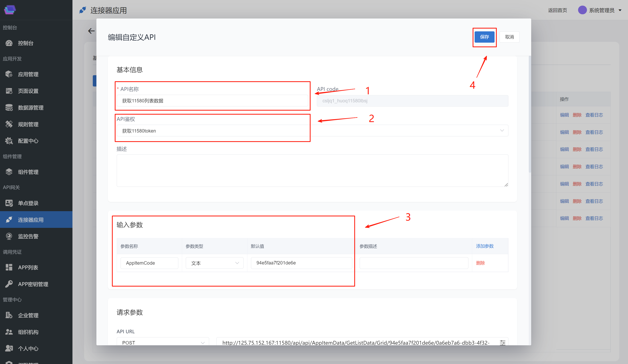
Task: Click the back arrow icon
Action: [x=91, y=31]
